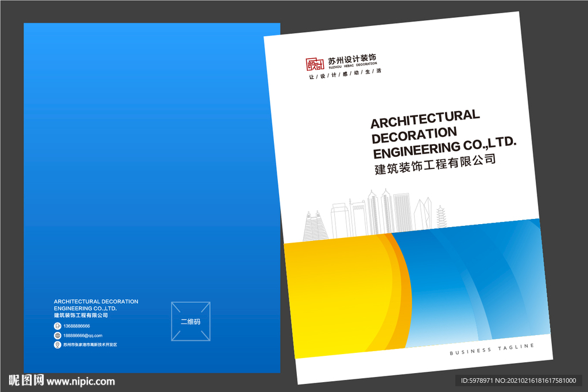Click the slogan text under the logo

tap(345, 74)
